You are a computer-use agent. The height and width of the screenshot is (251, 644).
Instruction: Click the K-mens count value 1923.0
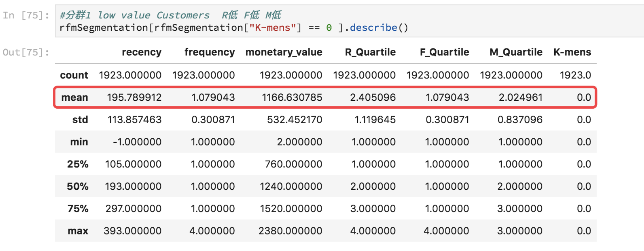(x=575, y=75)
